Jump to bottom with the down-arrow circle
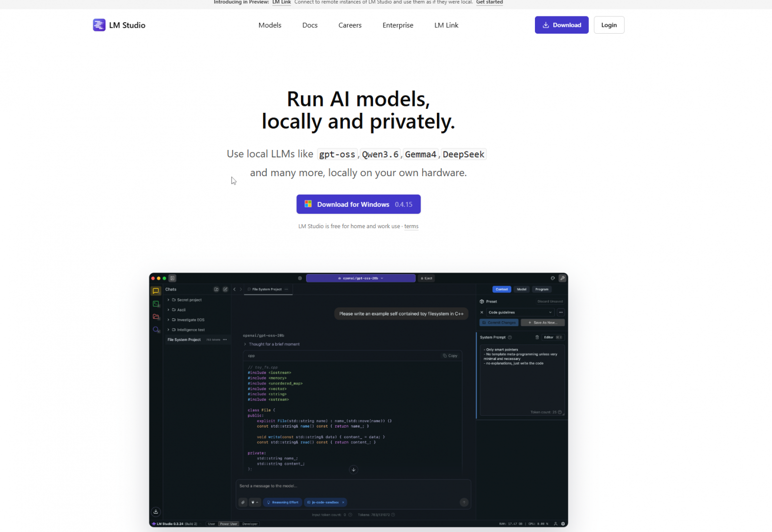772x532 pixels. click(x=353, y=470)
